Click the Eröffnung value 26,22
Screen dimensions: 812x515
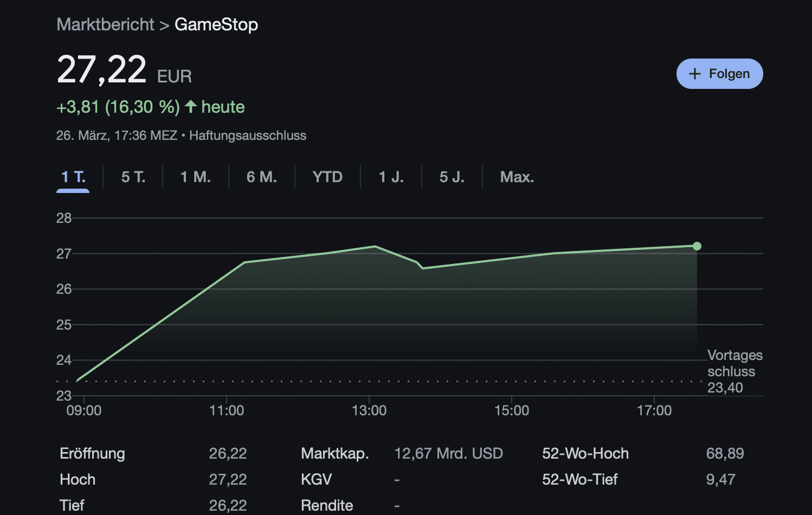click(x=228, y=453)
